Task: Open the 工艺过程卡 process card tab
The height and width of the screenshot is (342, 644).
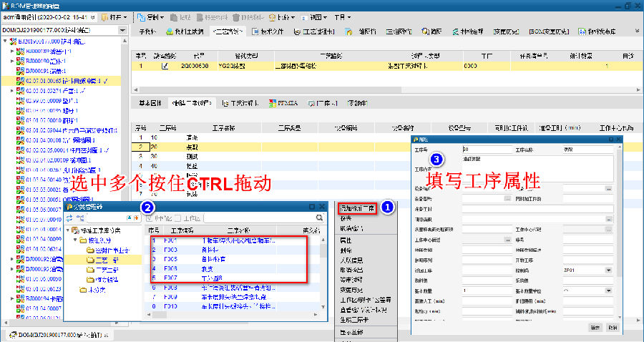Action: [314, 31]
